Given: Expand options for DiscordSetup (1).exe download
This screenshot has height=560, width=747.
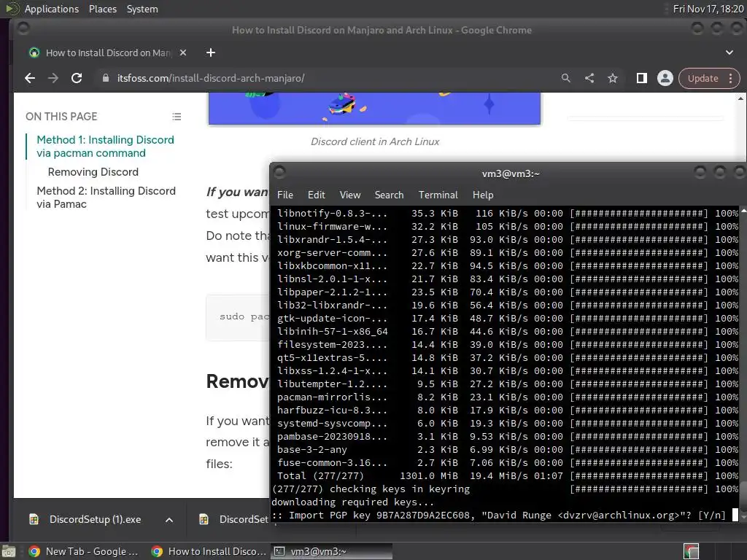Looking at the screenshot, I should click(x=169, y=520).
